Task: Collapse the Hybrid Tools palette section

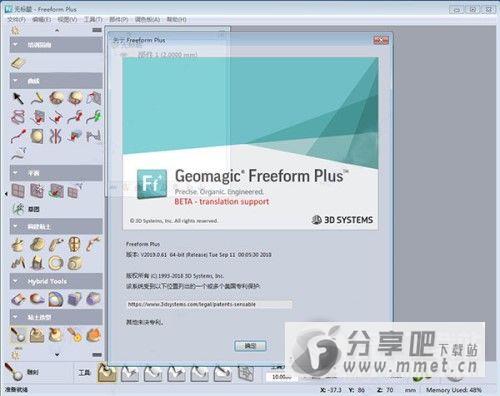Action: [x=15, y=281]
